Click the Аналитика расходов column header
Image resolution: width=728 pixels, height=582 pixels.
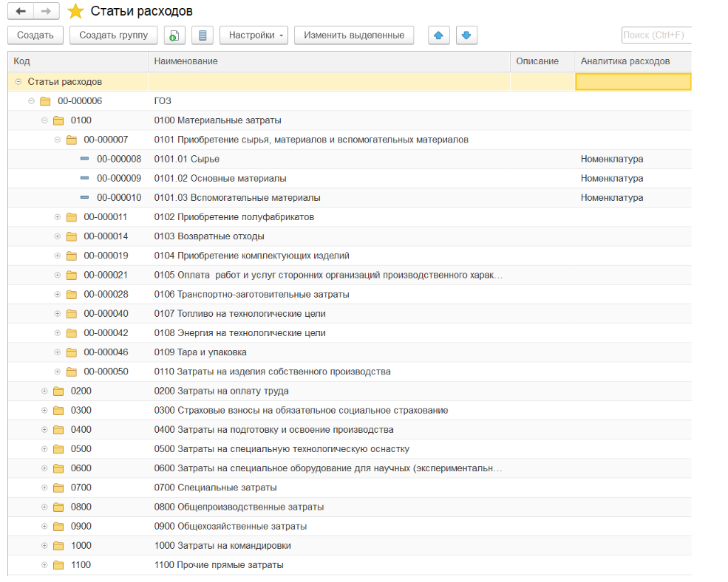click(x=625, y=61)
